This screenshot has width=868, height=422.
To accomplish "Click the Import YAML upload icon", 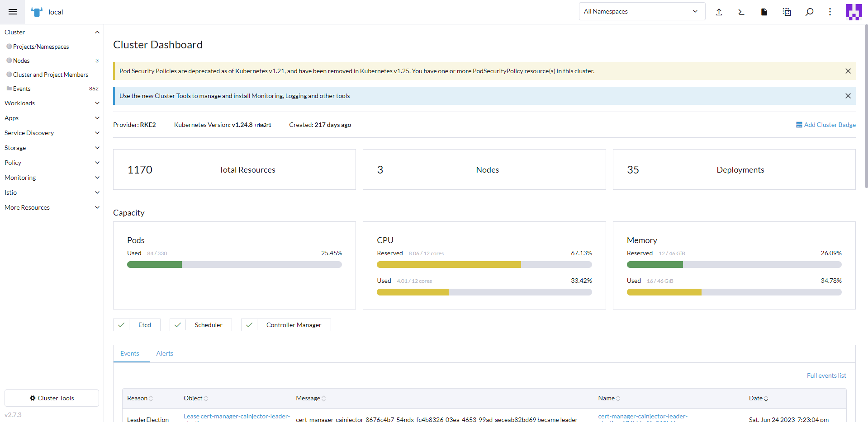I will point(719,12).
